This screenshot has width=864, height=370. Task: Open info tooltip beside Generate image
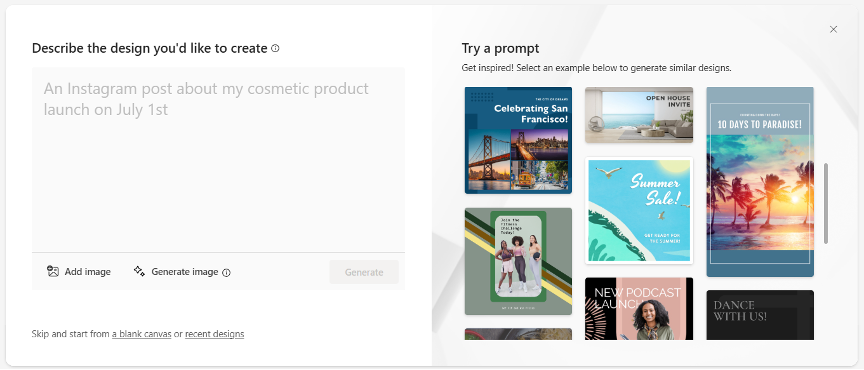tap(226, 272)
